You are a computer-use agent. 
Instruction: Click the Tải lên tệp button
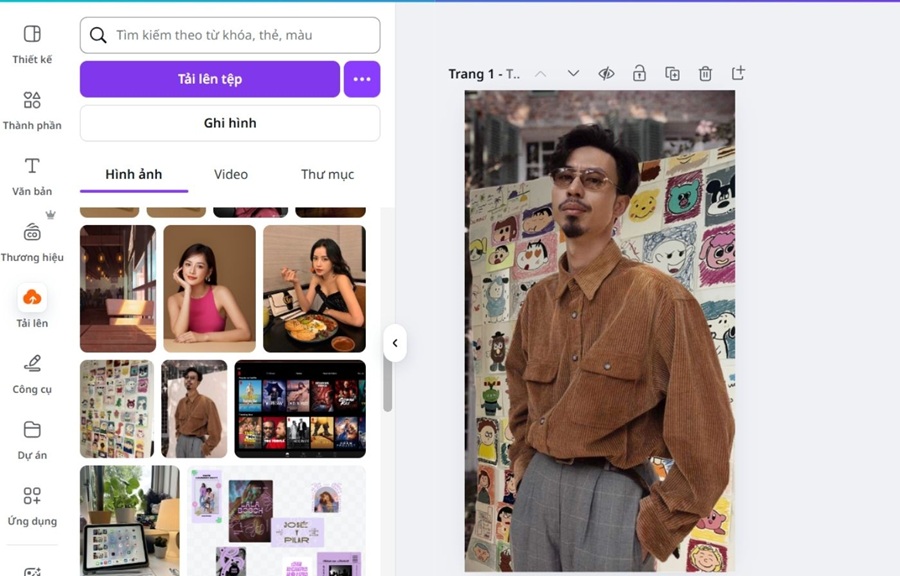coord(210,79)
